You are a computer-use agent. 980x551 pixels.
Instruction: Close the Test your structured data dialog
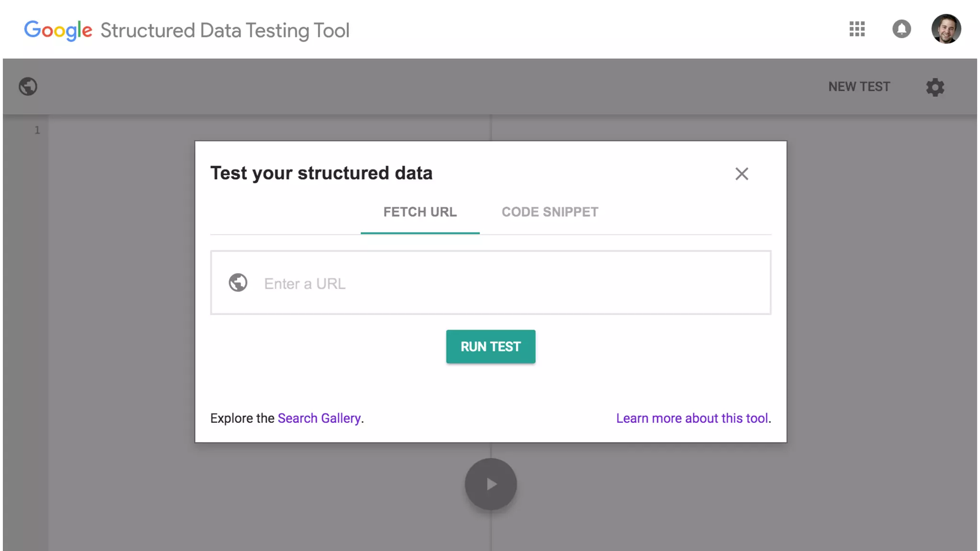[x=742, y=174]
